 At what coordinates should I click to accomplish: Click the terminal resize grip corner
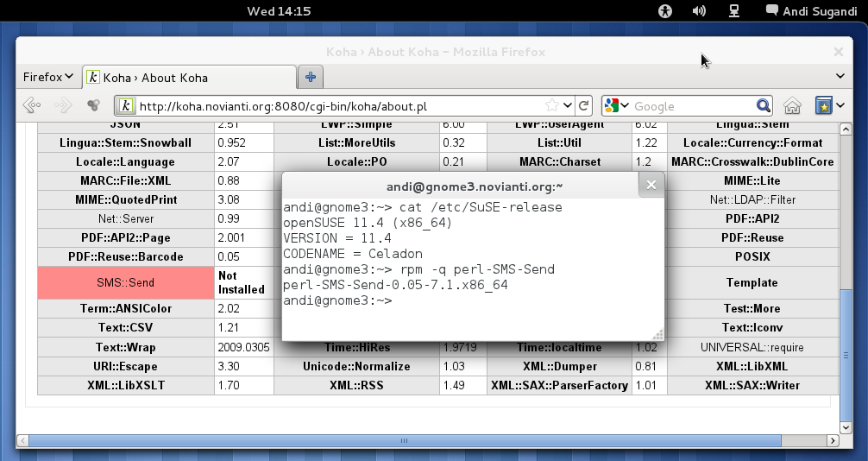click(657, 334)
